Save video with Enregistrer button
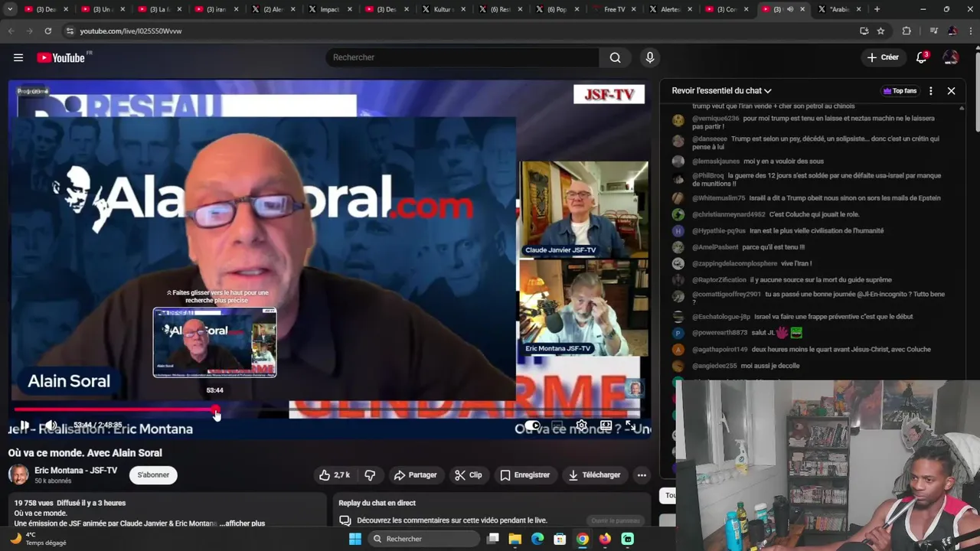The image size is (980, 551). pyautogui.click(x=525, y=475)
